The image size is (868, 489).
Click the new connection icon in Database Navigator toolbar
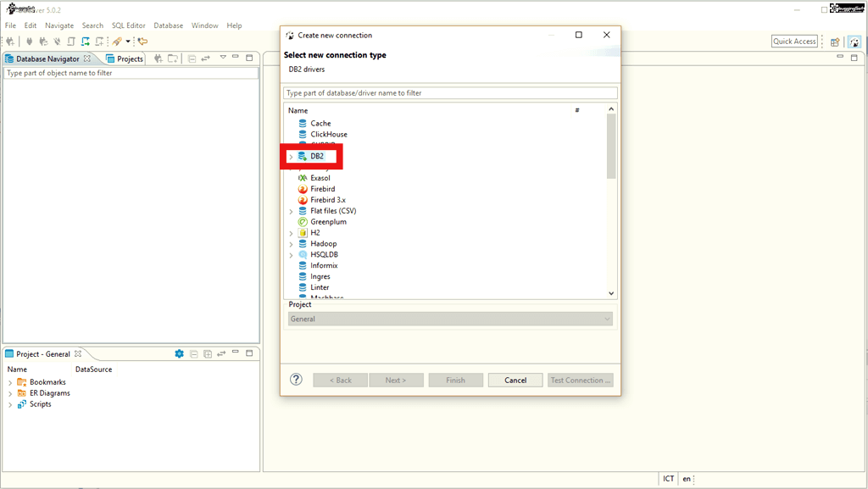159,58
